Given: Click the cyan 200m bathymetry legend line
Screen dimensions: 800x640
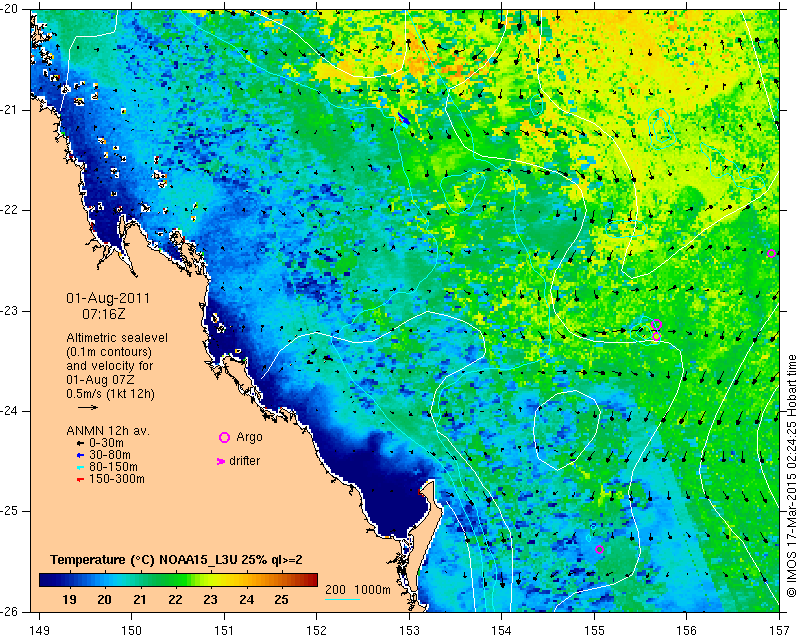Looking at the screenshot, I should click(x=342, y=599).
